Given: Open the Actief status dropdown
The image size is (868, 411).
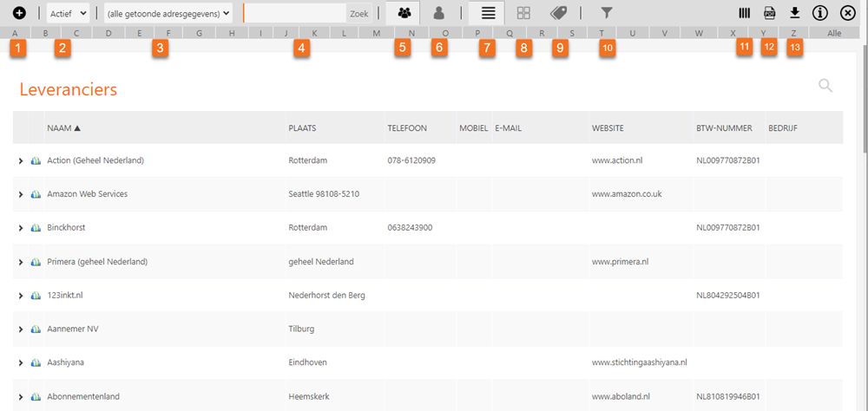Looking at the screenshot, I should (x=68, y=13).
